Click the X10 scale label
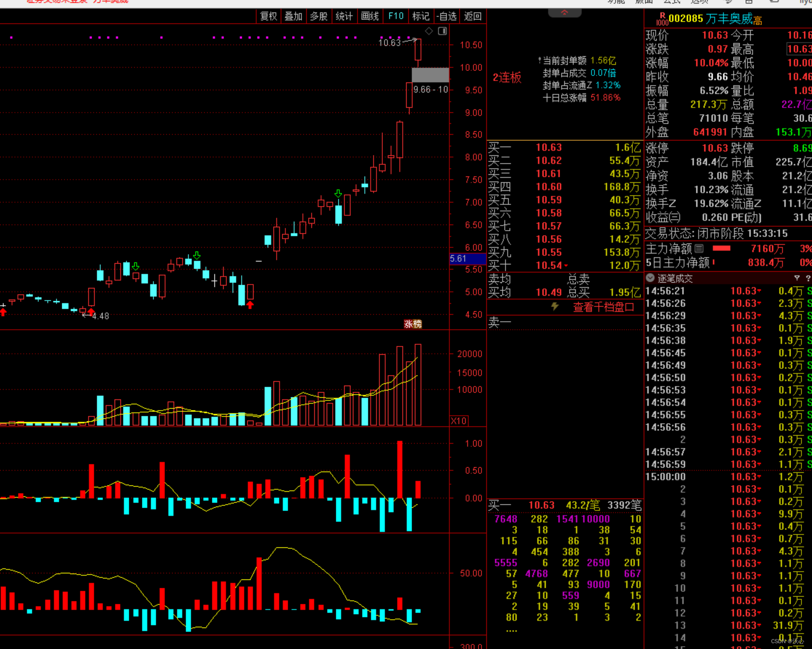The height and width of the screenshot is (649, 812). [459, 421]
